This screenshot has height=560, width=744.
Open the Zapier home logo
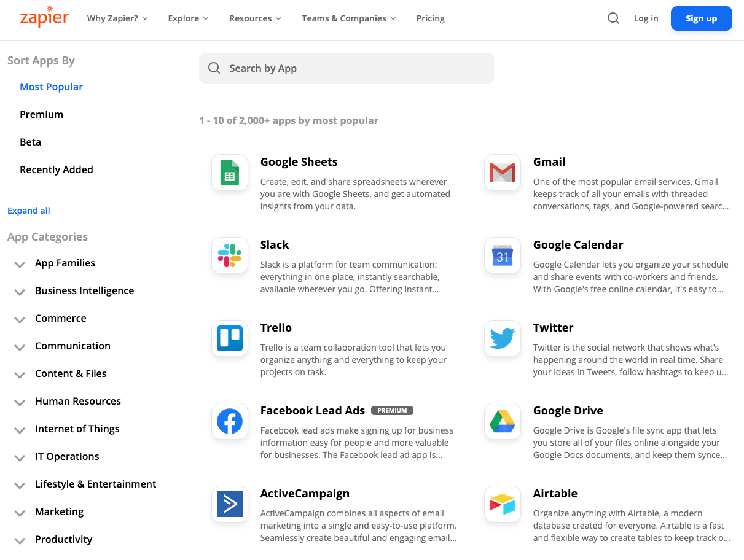click(x=44, y=17)
